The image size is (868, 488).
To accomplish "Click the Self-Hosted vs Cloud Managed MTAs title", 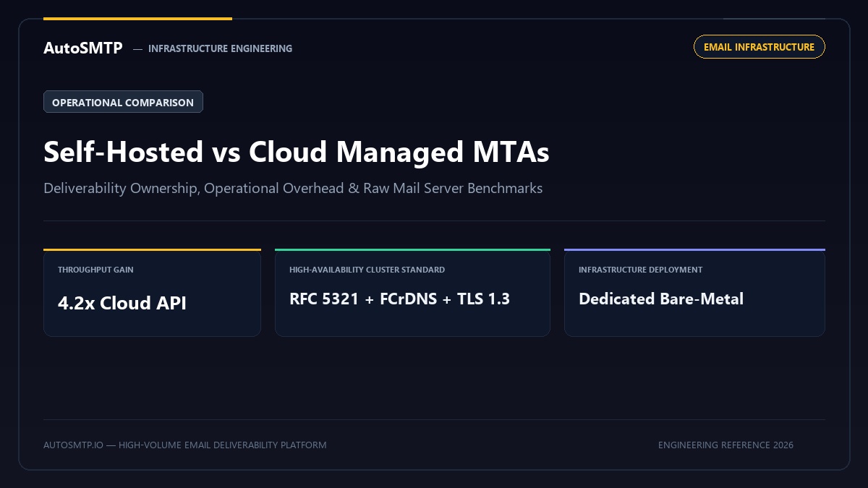I will (x=297, y=152).
